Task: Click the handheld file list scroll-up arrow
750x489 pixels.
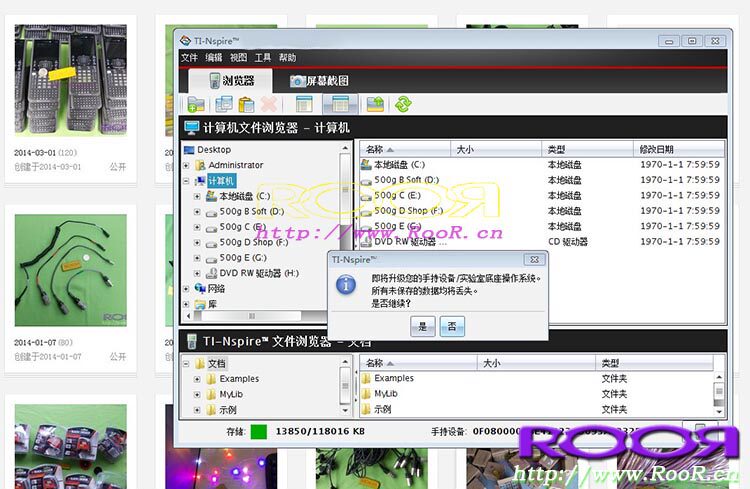Action: click(718, 377)
